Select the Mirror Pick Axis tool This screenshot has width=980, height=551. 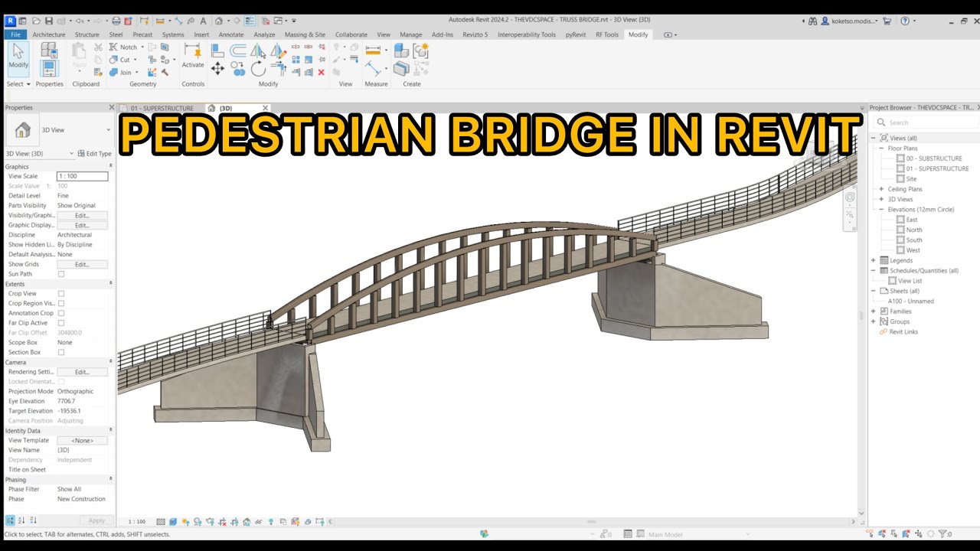[x=258, y=51]
